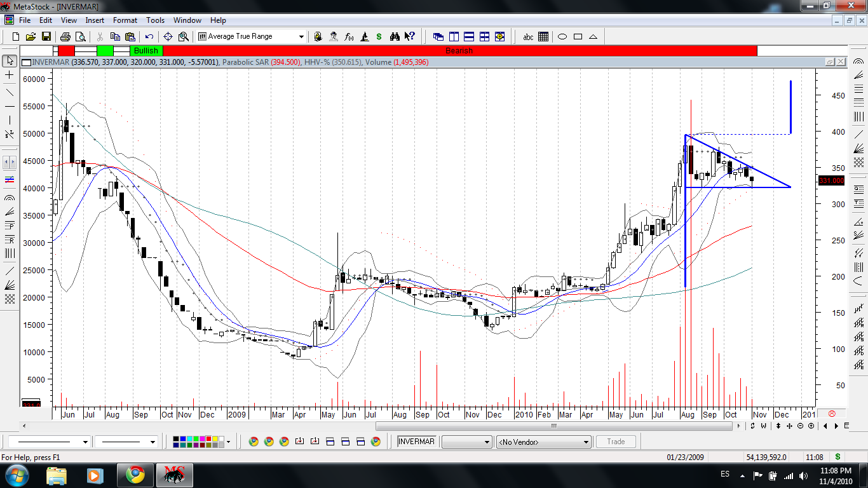Click the New chart icon
868x488 pixels.
tap(16, 37)
